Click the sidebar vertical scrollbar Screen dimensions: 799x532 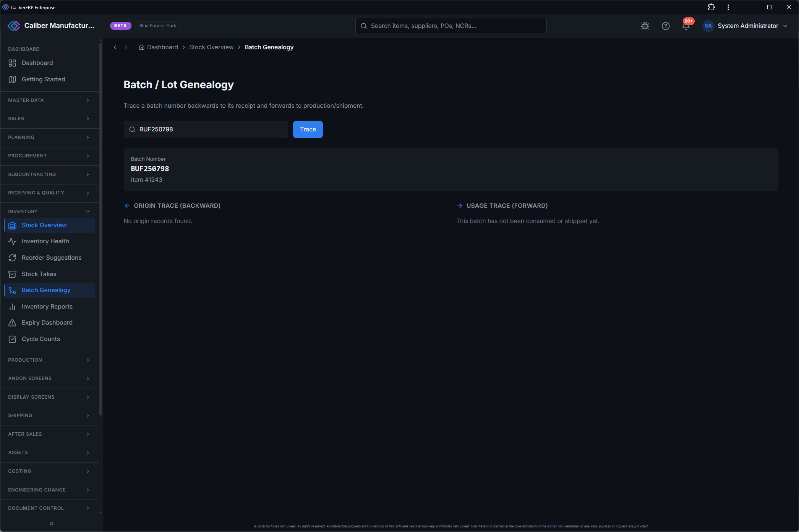101,229
